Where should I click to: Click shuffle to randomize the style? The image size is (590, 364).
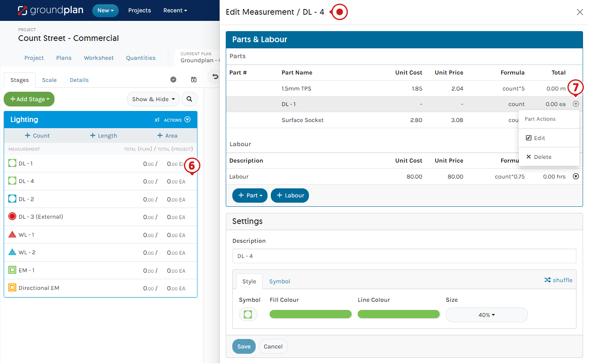coord(558,280)
